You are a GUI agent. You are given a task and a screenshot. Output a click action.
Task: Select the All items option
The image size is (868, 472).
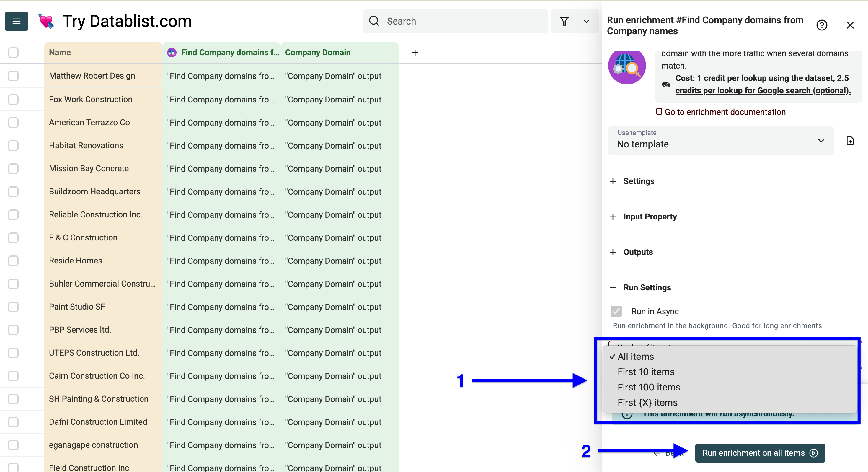[x=730, y=357]
